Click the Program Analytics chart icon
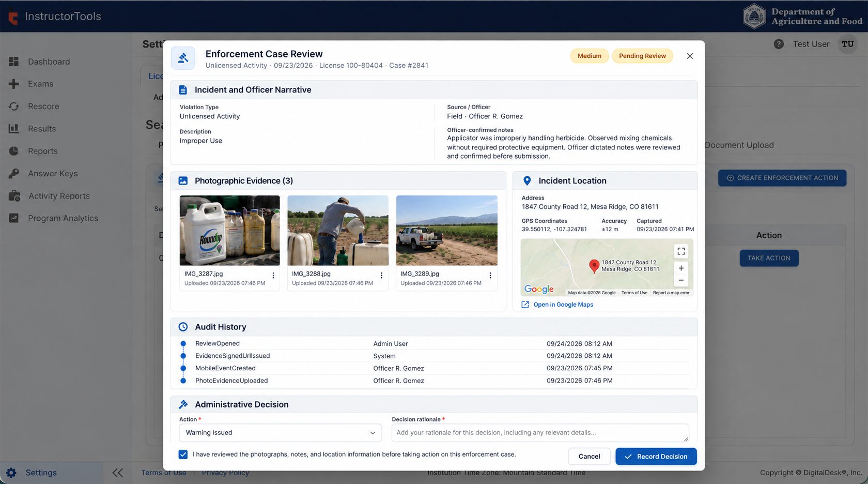Screen dimensions: 868x484 tap(14, 218)
